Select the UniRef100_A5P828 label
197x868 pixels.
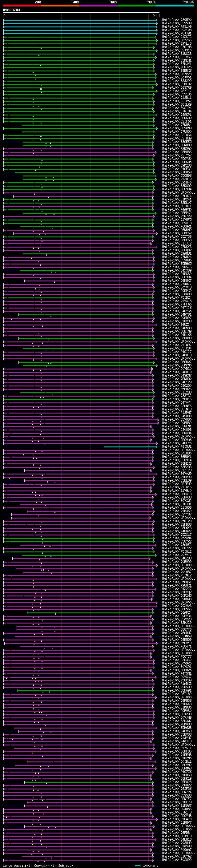[176, 782]
